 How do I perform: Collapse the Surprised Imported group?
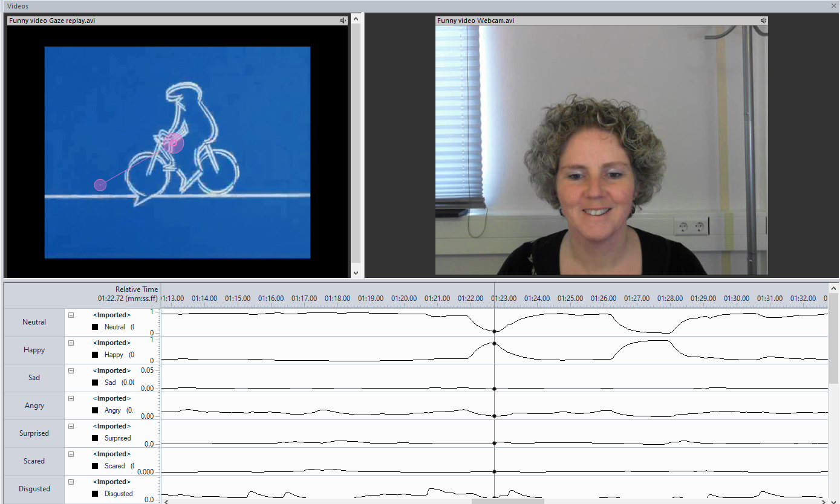click(71, 426)
